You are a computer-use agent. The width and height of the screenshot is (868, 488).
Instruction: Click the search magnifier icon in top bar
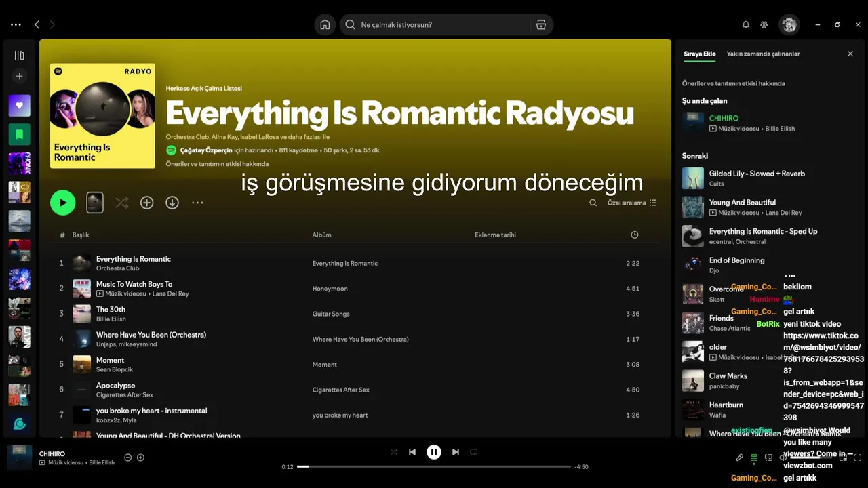pyautogui.click(x=350, y=24)
